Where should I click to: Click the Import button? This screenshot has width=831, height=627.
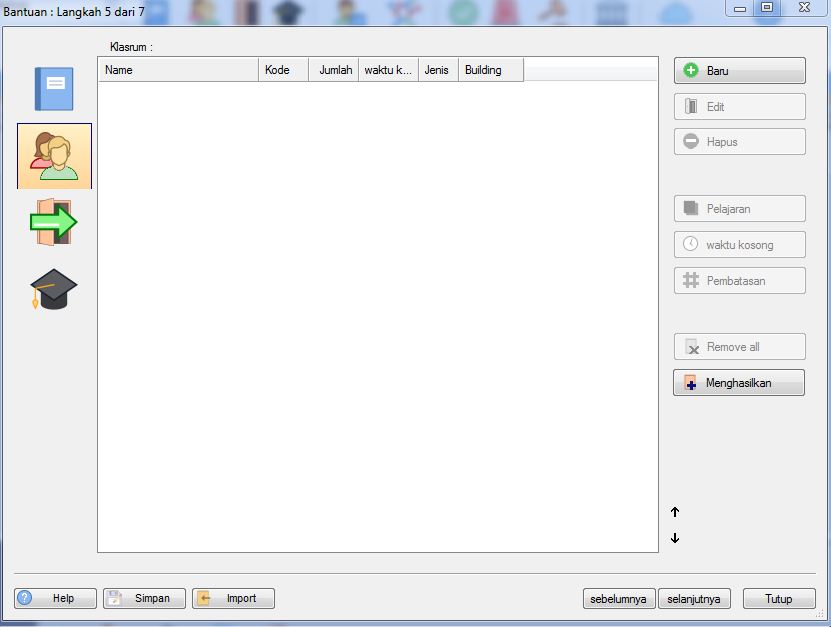tap(233, 598)
